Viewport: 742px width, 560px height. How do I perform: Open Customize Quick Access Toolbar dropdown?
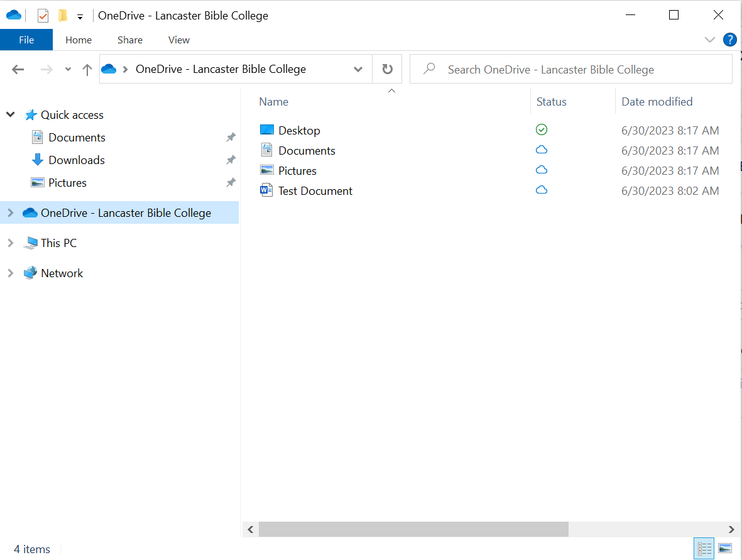(80, 17)
